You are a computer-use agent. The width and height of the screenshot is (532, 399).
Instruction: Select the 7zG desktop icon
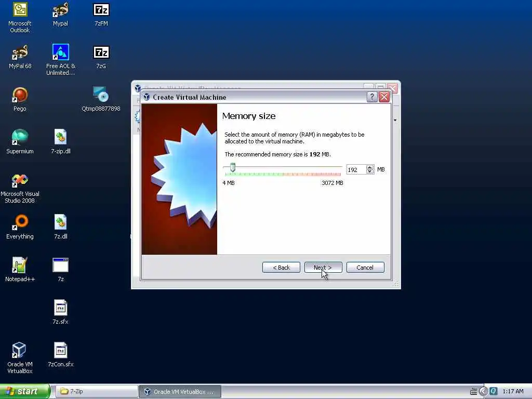pyautogui.click(x=101, y=57)
